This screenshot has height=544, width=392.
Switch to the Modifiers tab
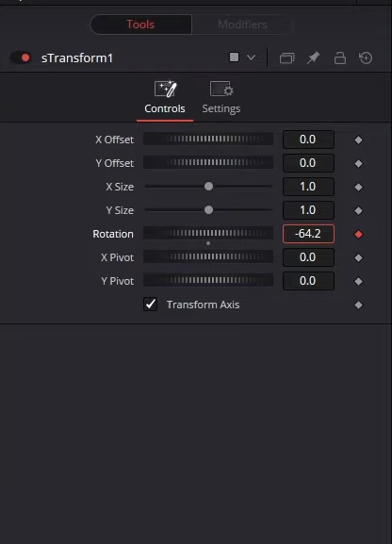242,25
